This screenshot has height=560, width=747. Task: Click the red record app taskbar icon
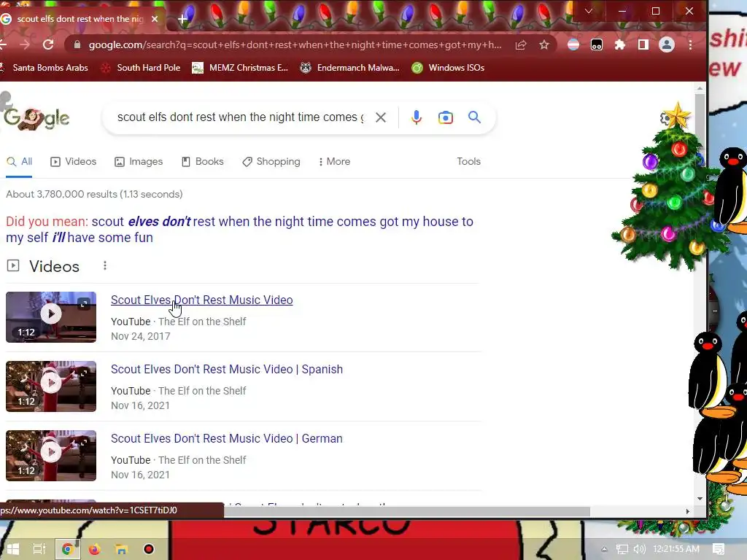tap(149, 549)
